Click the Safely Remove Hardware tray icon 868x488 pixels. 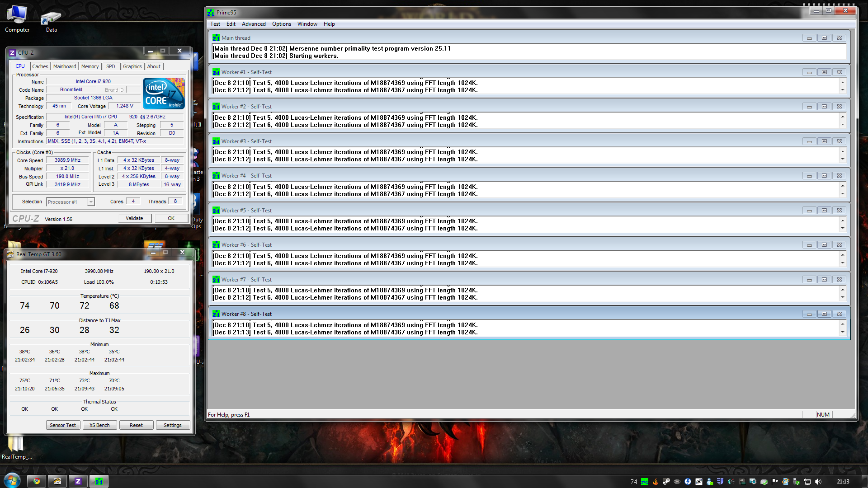(x=797, y=482)
